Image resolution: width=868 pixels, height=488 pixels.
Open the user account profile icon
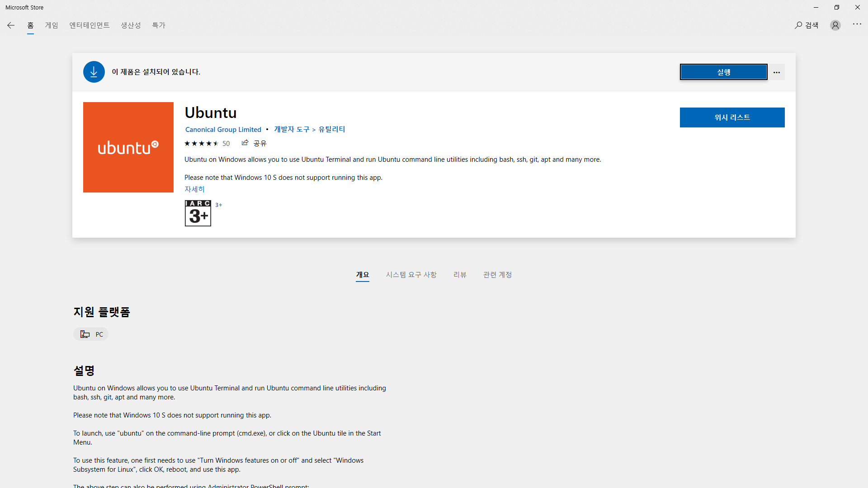(x=835, y=25)
